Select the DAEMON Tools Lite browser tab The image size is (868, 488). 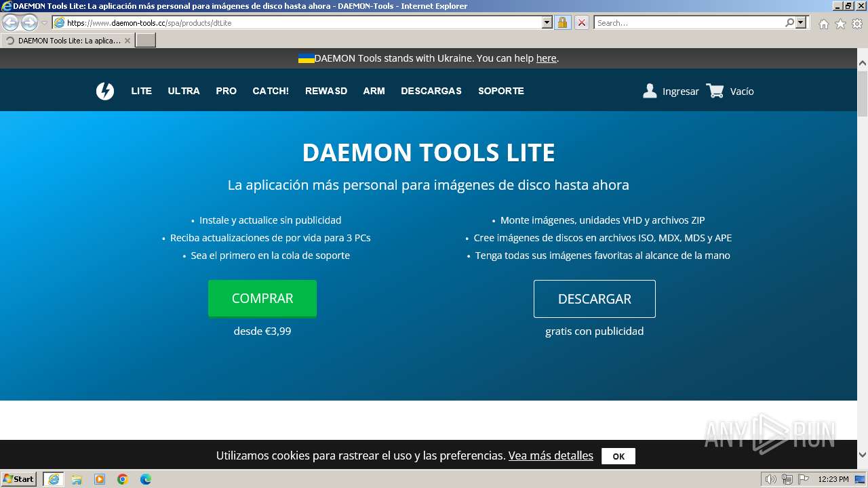click(x=68, y=41)
